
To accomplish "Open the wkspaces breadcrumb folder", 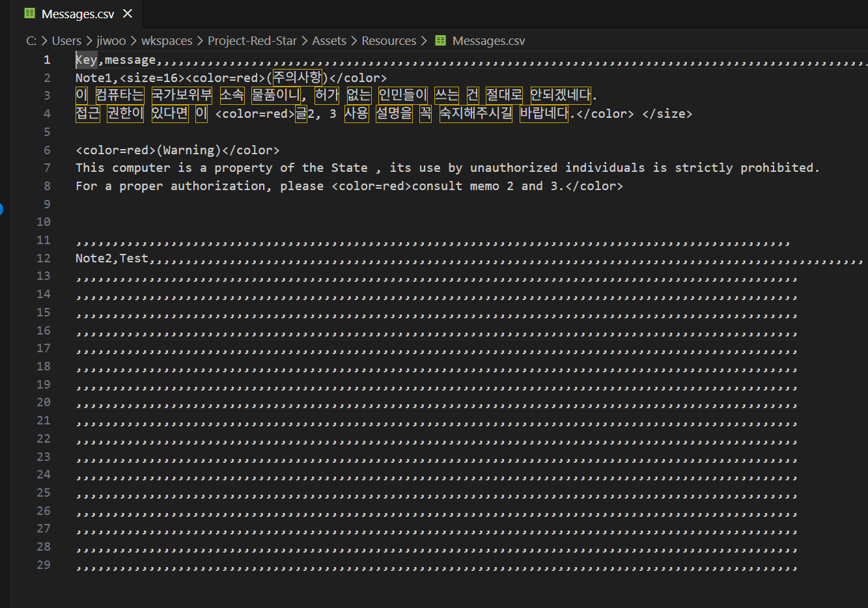I will click(x=167, y=40).
